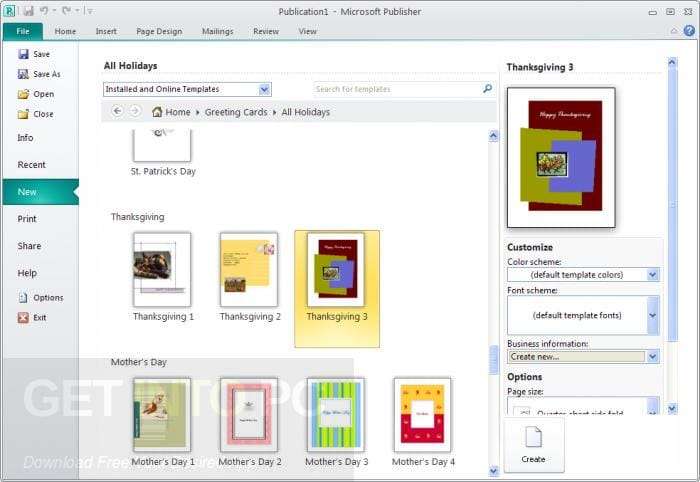Minimize the ribbon with the caret icon
This screenshot has height=482, width=700.
[674, 31]
